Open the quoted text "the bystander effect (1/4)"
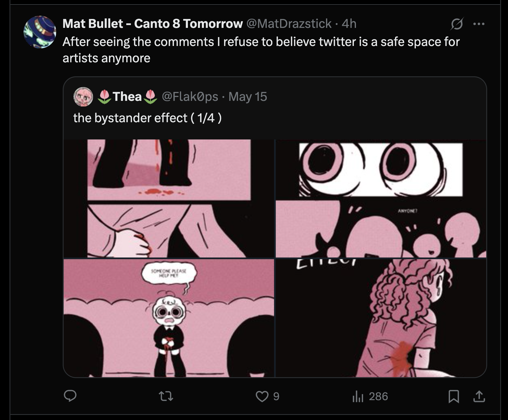Screen dimensions: 508x420 coord(147,118)
